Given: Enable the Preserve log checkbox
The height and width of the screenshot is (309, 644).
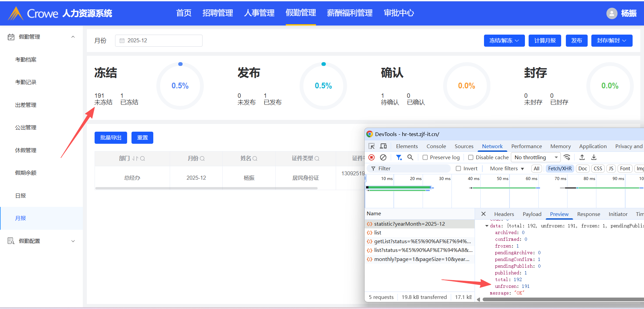Looking at the screenshot, I should click(425, 158).
